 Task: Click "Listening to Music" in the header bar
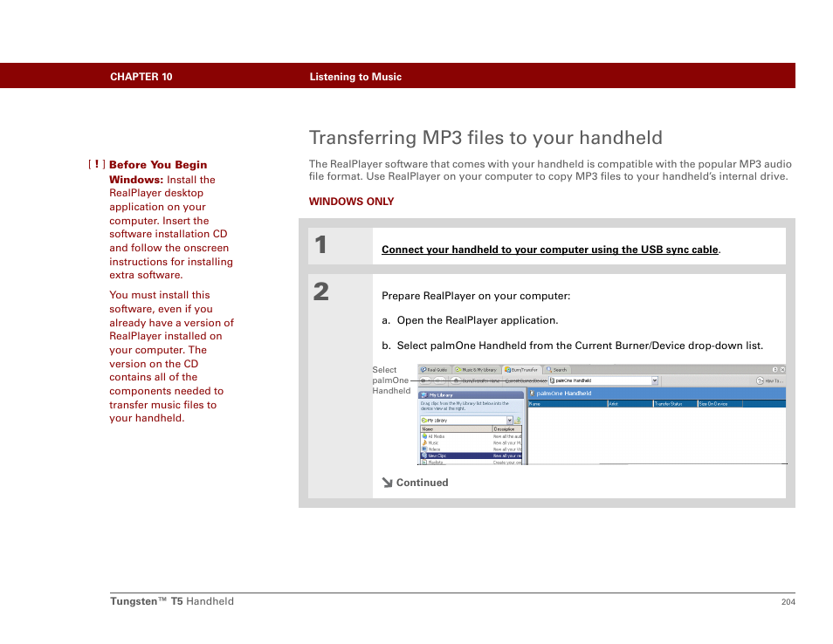355,77
